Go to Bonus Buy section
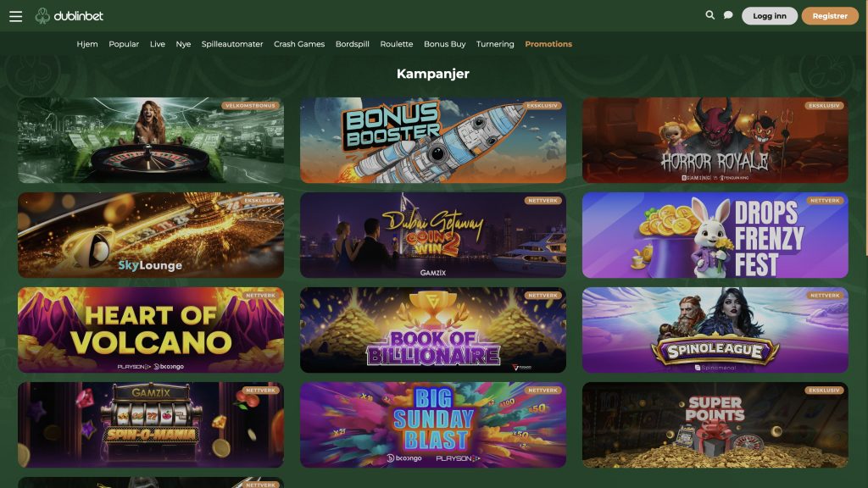Viewport: 868px width, 488px height. click(x=444, y=44)
